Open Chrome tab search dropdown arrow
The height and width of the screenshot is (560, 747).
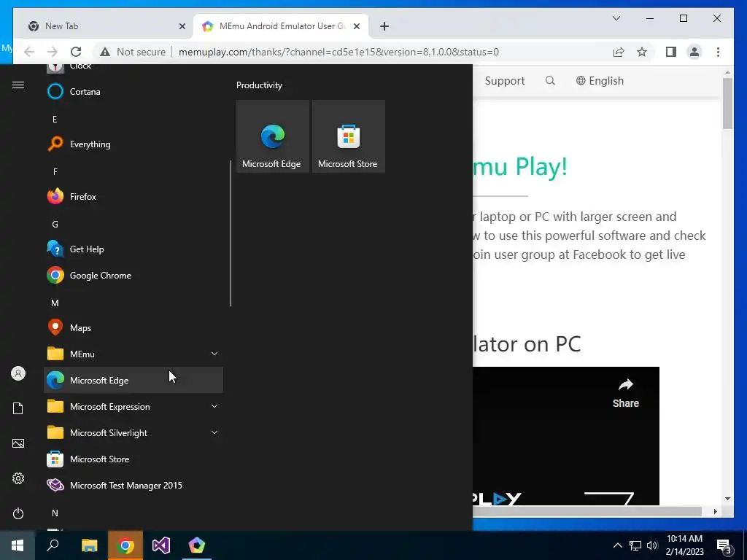pyautogui.click(x=616, y=18)
